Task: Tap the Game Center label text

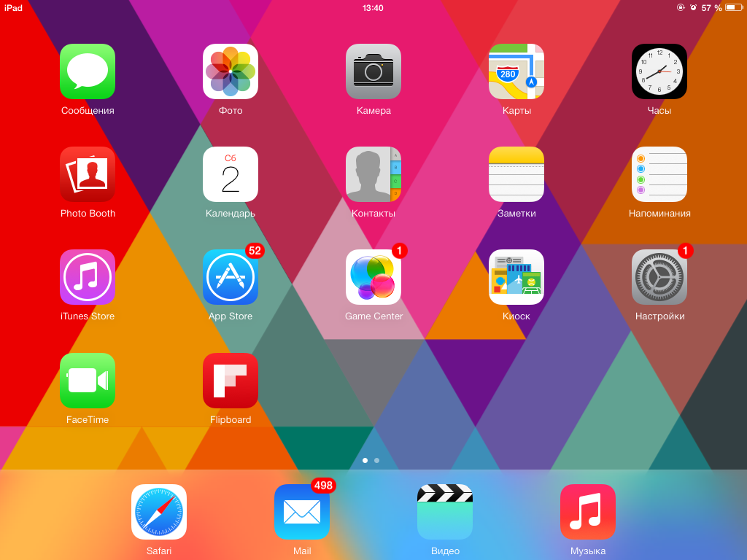Action: click(x=374, y=316)
